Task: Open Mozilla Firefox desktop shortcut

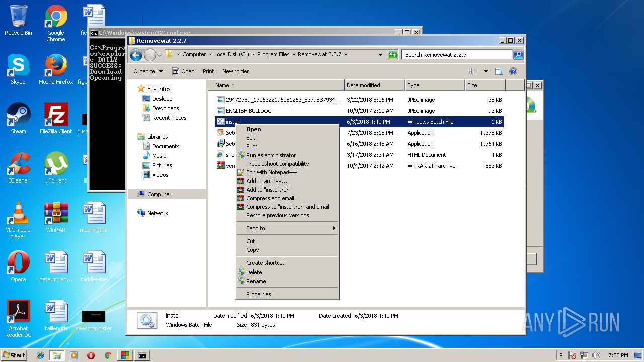Action: [56, 69]
